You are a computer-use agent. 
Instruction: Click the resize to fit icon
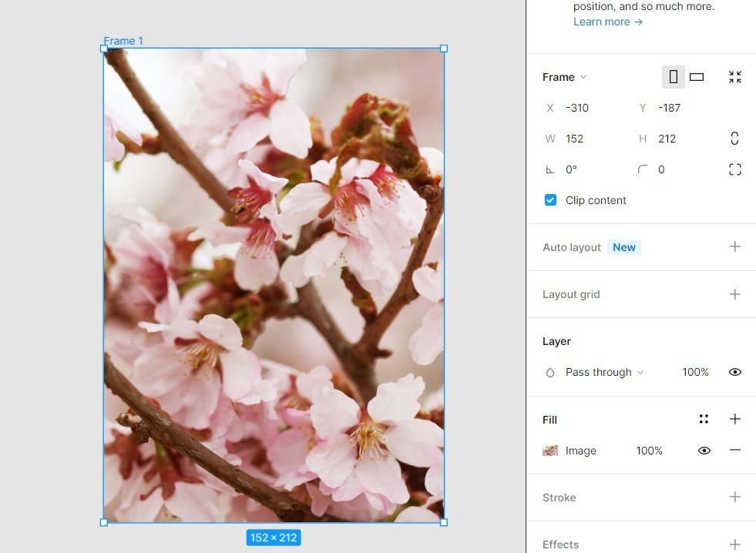[x=734, y=76]
